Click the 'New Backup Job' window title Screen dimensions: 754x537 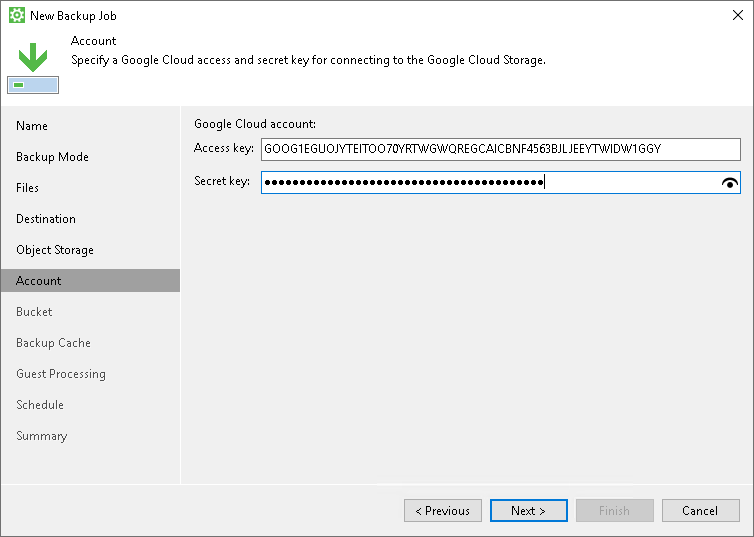tap(73, 16)
